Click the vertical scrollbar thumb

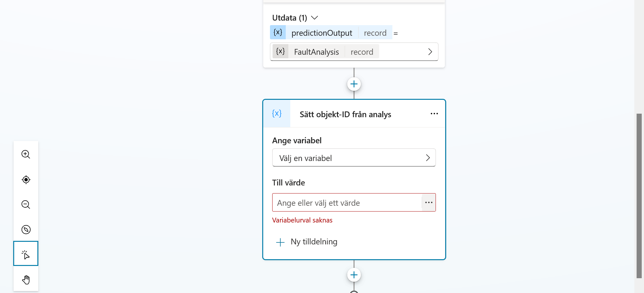click(x=639, y=196)
